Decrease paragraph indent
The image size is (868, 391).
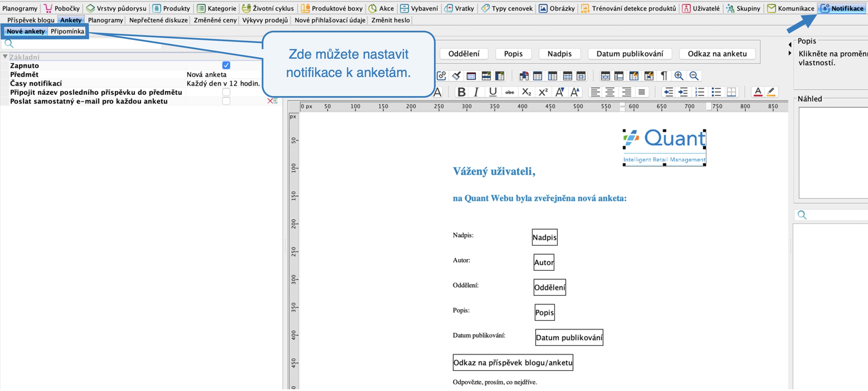pos(668,92)
